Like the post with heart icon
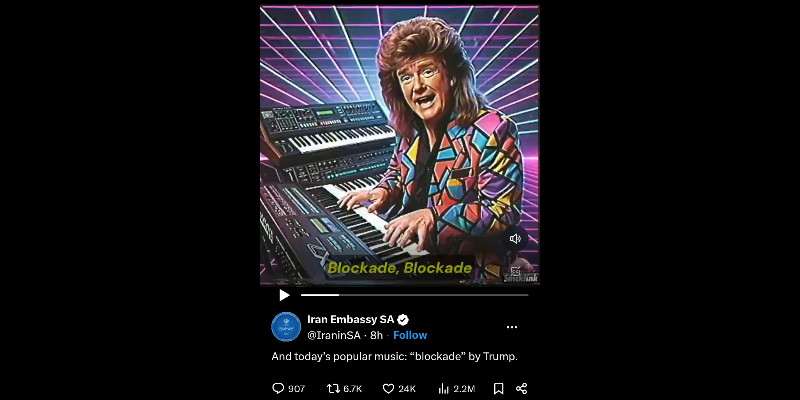Image resolution: width=800 pixels, height=400 pixels. (388, 389)
